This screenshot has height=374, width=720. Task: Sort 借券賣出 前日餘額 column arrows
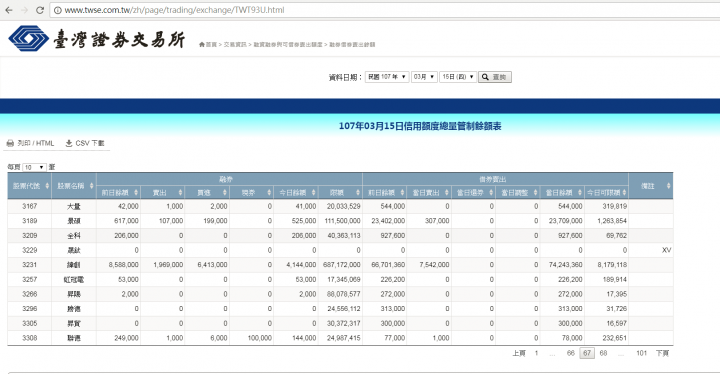pyautogui.click(x=402, y=193)
